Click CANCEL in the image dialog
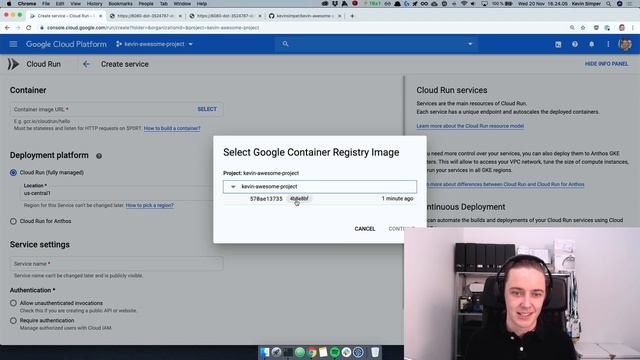Screen dimensions: 640x360 (364, 229)
